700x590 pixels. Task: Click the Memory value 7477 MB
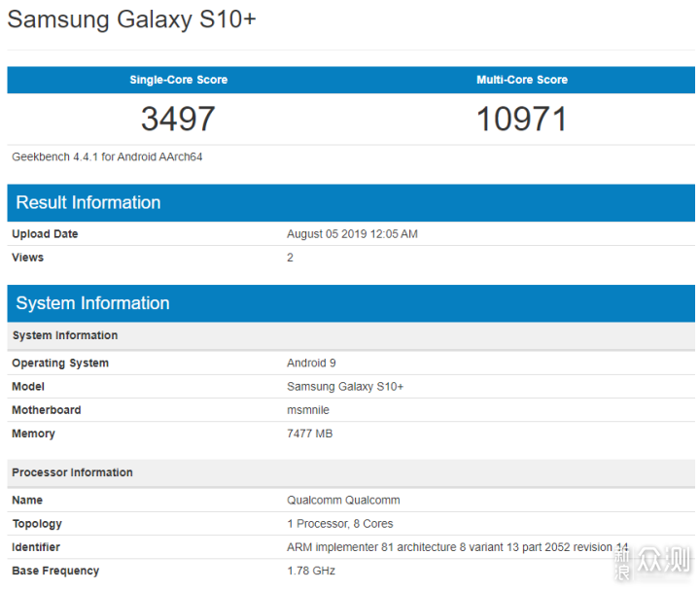point(309,434)
